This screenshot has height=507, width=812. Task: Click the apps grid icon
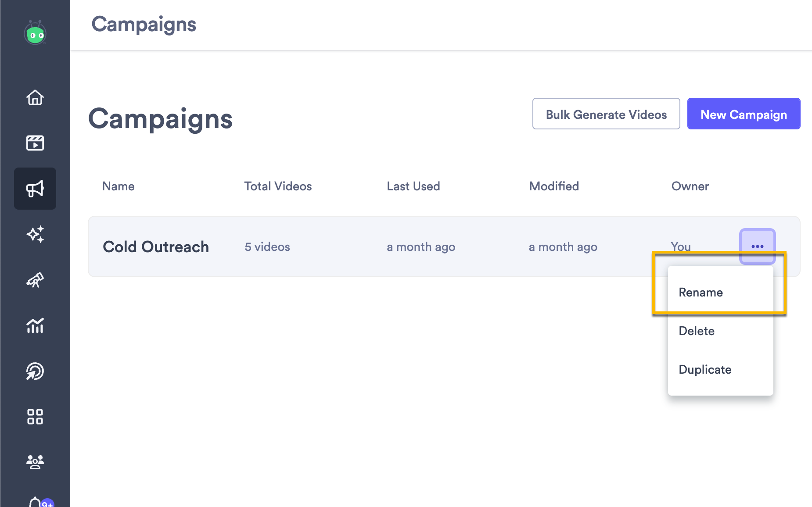35,417
